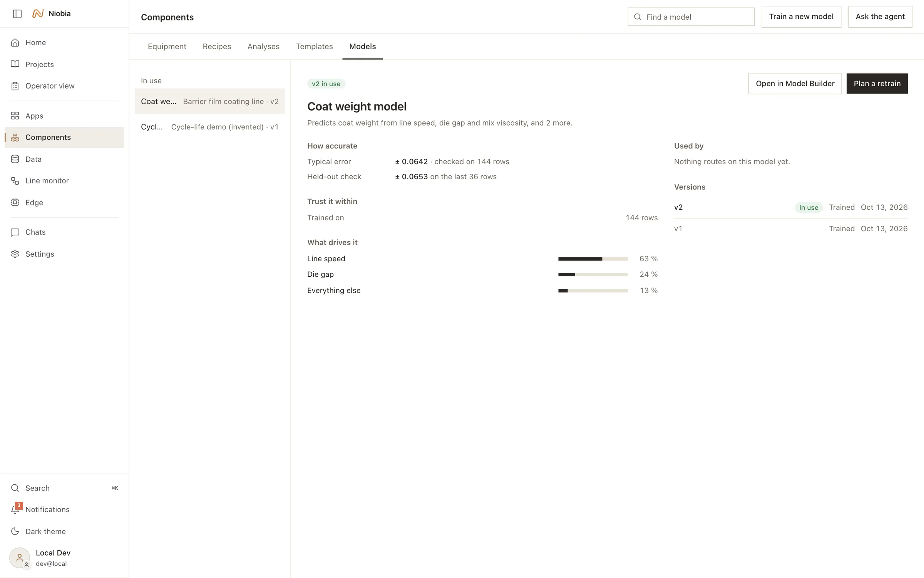Click Train a new model button

801,17
